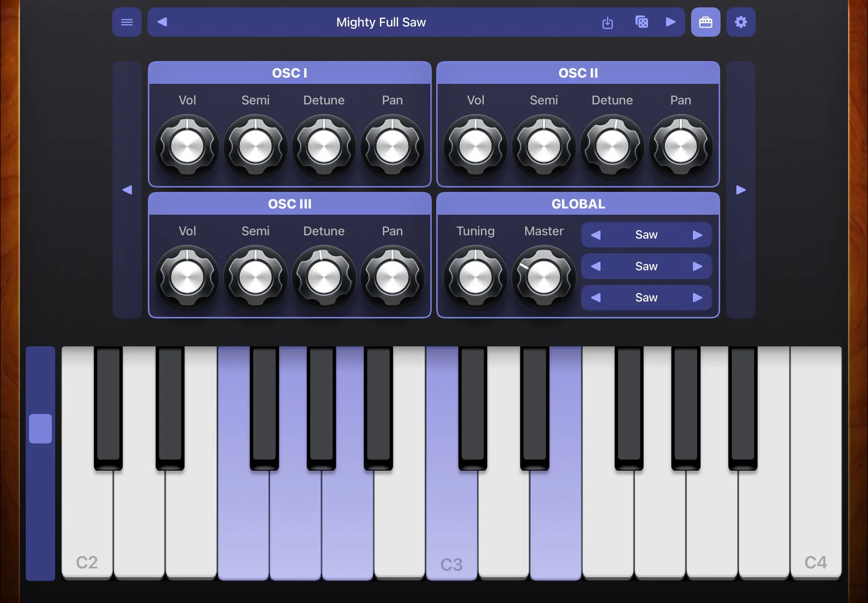Click the Global Tuning knob
This screenshot has height=603, width=868.
(x=476, y=277)
